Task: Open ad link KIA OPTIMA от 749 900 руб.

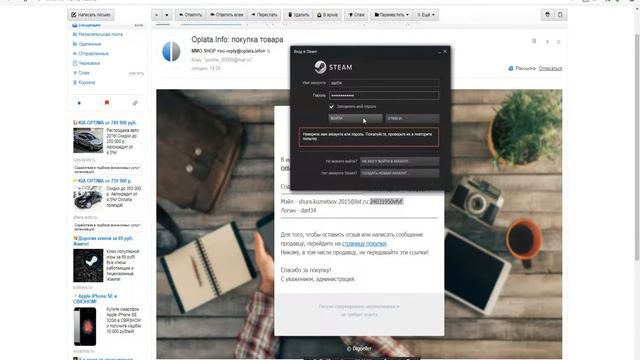Action: coord(107,122)
